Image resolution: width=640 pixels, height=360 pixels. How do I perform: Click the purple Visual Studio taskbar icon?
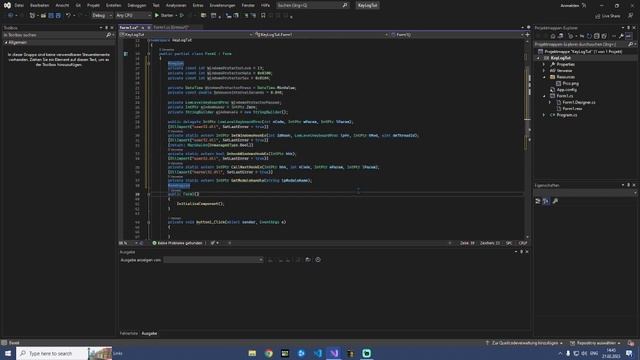(334, 353)
